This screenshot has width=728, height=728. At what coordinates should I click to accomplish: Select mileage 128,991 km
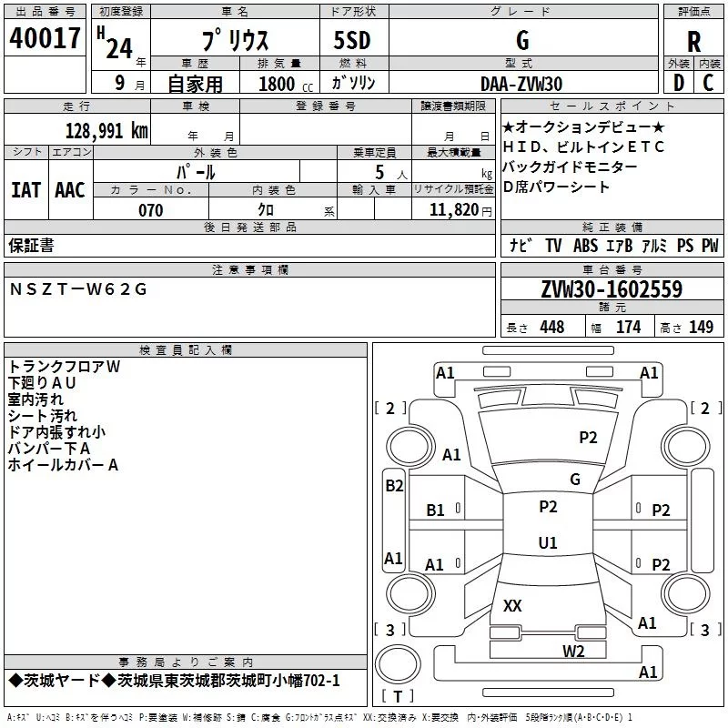click(x=106, y=131)
